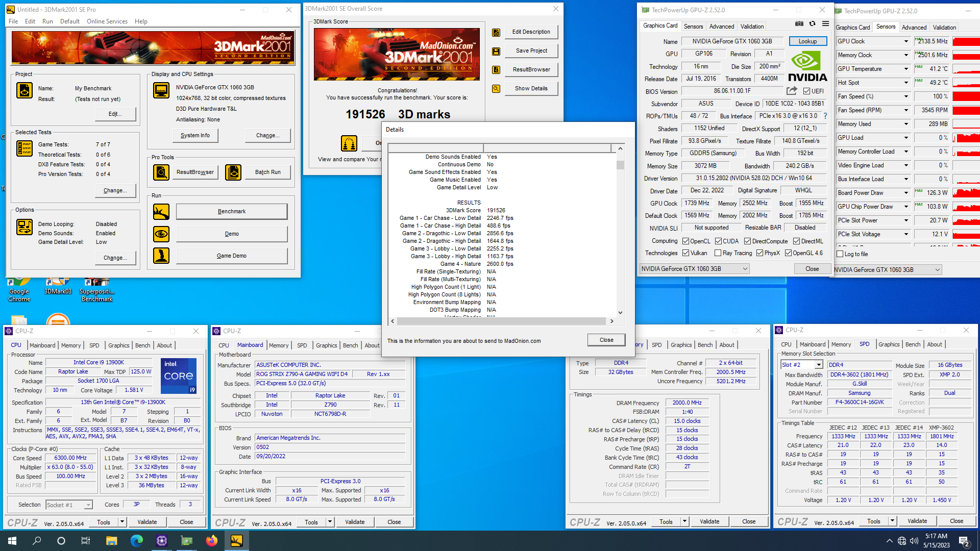The width and height of the screenshot is (980, 551).
Task: Open Google Chrome desktop shortcut
Action: point(19,290)
